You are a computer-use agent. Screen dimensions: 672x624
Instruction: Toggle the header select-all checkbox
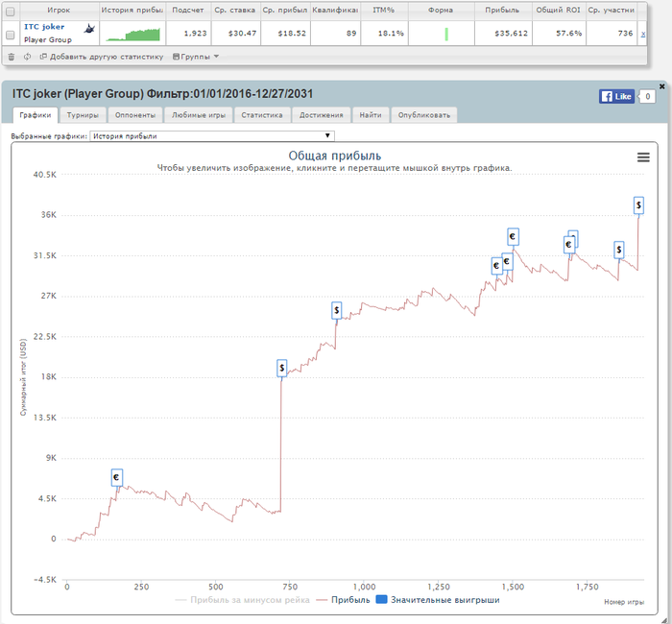pyautogui.click(x=11, y=10)
